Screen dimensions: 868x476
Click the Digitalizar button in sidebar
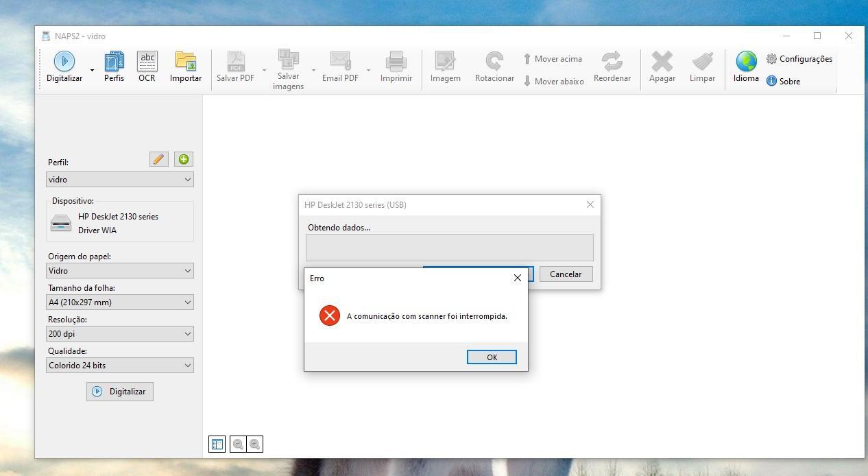[x=120, y=392]
